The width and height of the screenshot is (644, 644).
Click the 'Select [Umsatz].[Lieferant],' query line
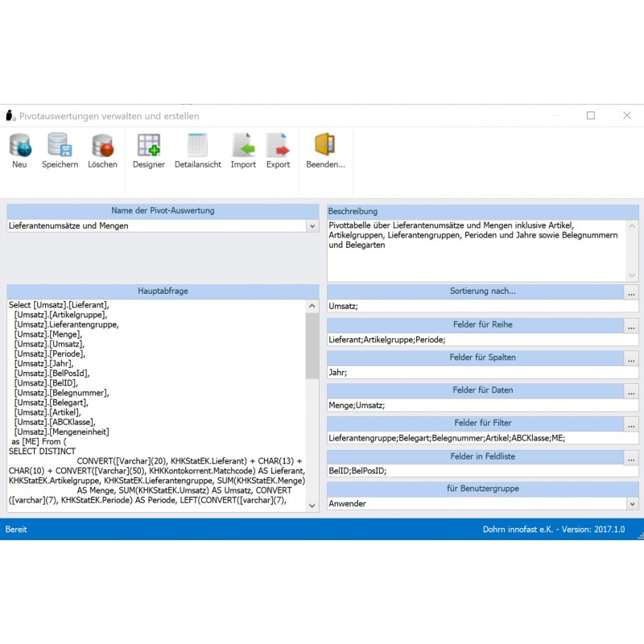click(59, 305)
